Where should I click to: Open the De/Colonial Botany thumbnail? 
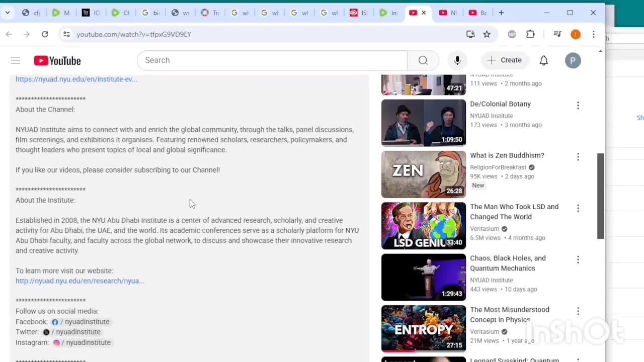[424, 123]
